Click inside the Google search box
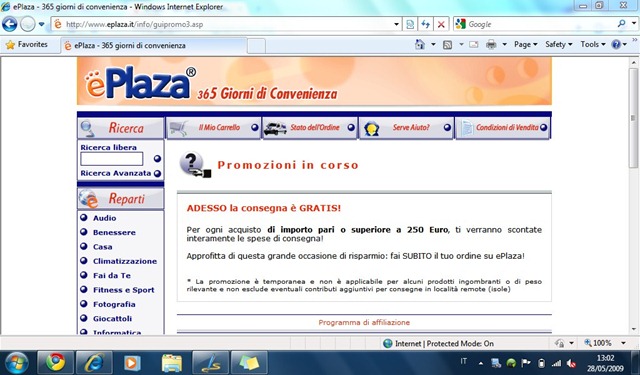 pos(540,24)
